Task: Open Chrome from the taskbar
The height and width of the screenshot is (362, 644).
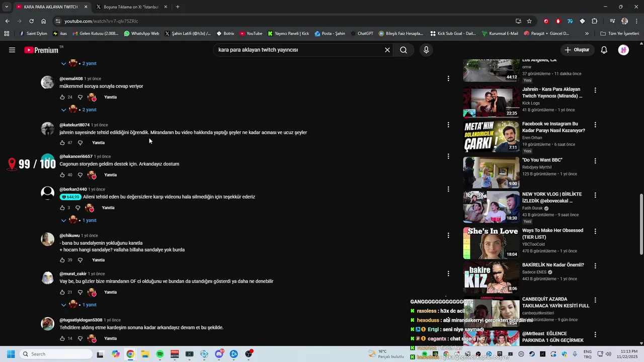Action: [x=130, y=354]
